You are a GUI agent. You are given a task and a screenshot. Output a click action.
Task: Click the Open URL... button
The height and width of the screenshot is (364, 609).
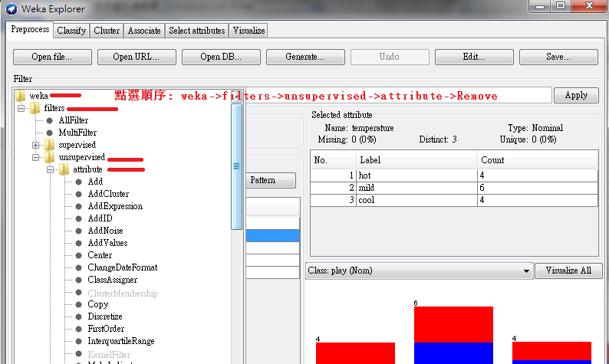137,57
